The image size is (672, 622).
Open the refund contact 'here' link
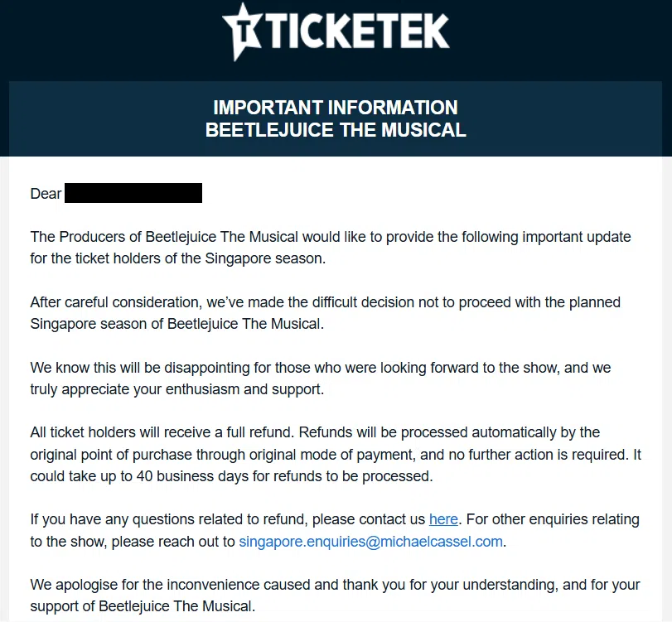pyautogui.click(x=443, y=519)
